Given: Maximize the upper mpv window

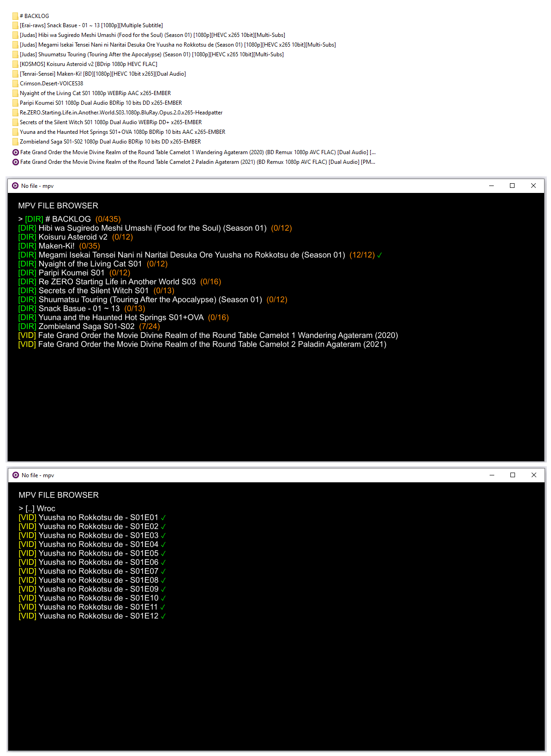Looking at the screenshot, I should (x=512, y=186).
